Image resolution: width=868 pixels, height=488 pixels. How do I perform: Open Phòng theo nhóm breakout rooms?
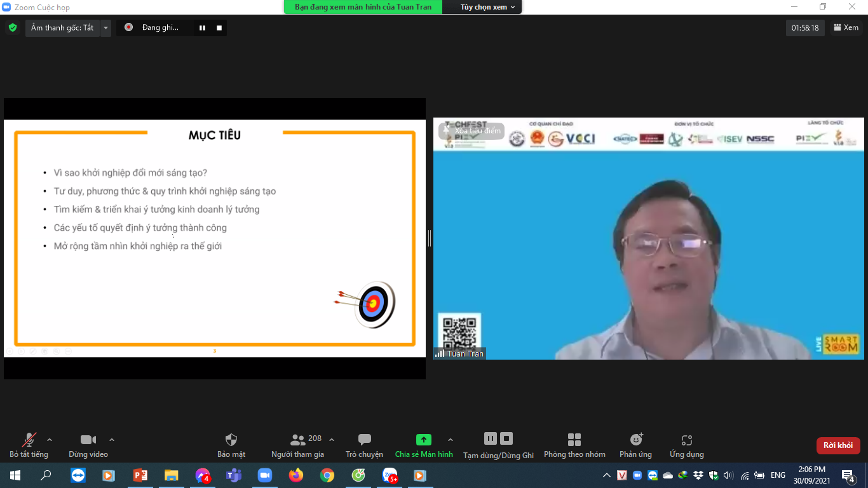(x=574, y=445)
